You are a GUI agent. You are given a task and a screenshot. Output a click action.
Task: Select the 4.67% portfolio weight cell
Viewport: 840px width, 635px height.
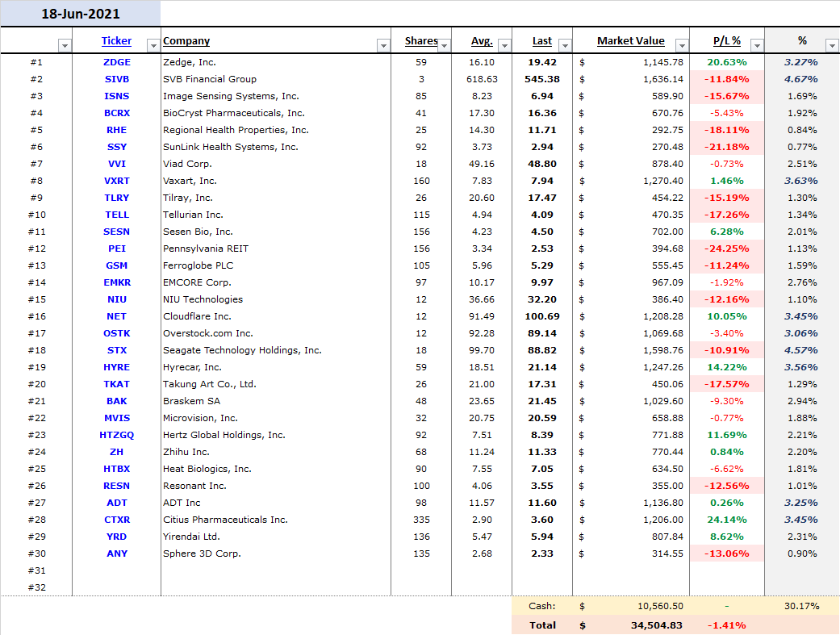pyautogui.click(x=802, y=79)
